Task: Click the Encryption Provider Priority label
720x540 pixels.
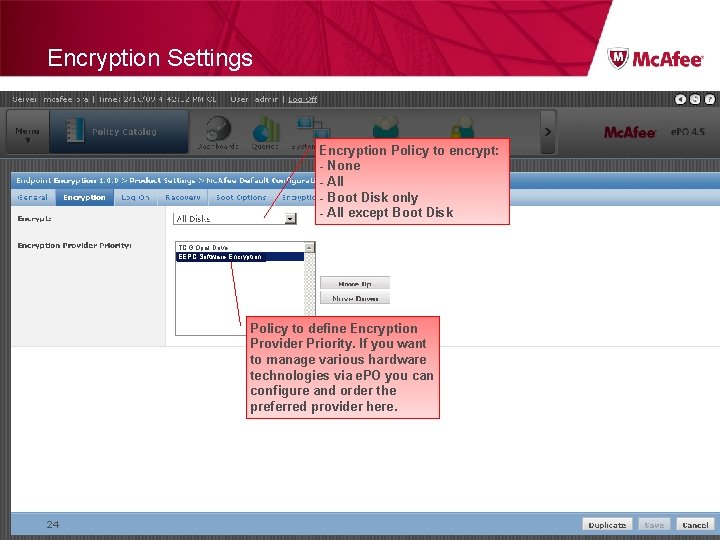Action: [x=74, y=245]
